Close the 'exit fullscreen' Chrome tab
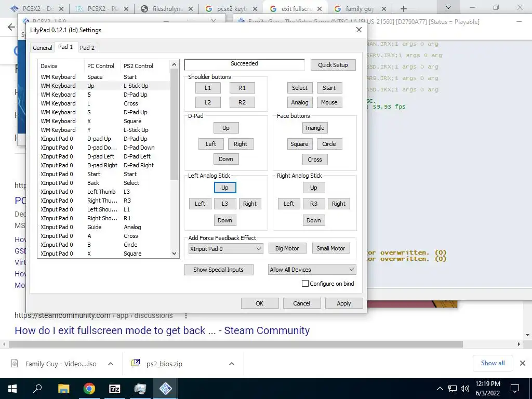 click(x=320, y=9)
